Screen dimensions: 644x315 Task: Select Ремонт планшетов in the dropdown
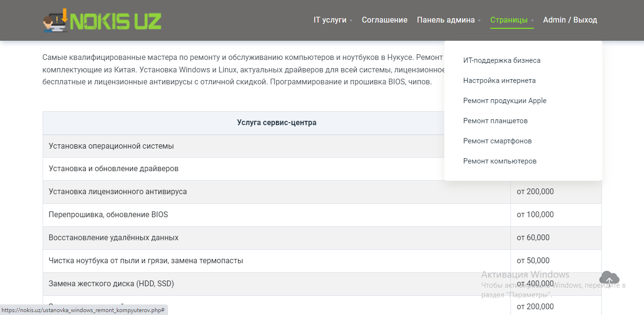pyautogui.click(x=495, y=121)
